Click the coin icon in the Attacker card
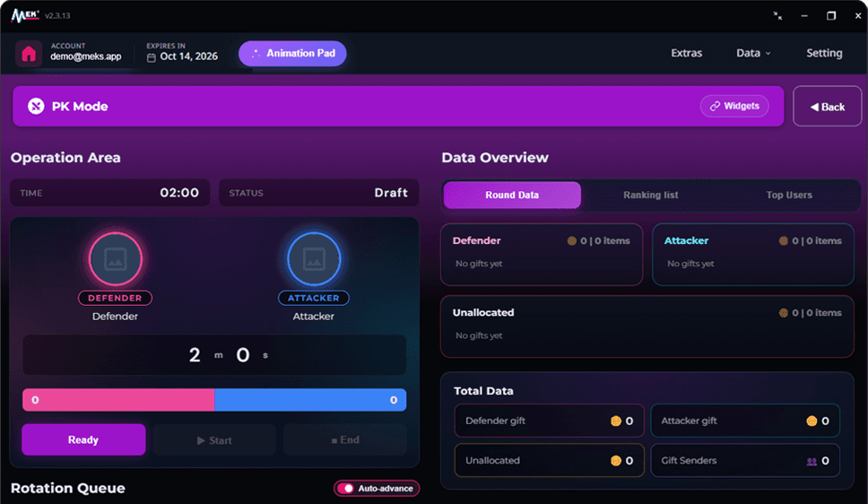Screen dimensions: 868x504 (x=784, y=241)
